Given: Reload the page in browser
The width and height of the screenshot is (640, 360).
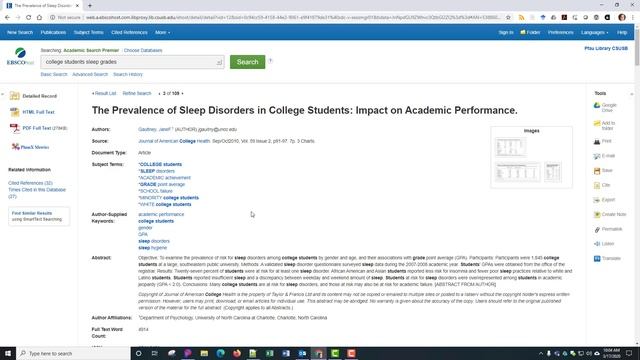Looking at the screenshot, I should pyautogui.click(x=29, y=18).
